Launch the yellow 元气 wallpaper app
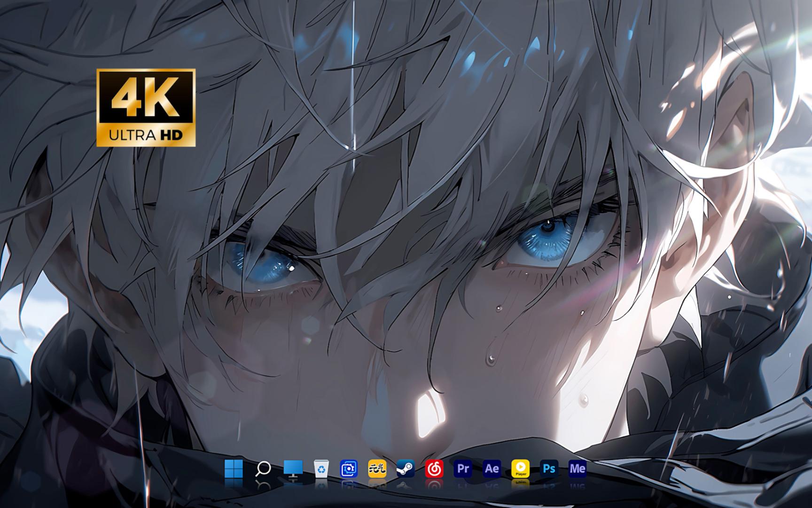Screen dimensions: 812x508 377,468
